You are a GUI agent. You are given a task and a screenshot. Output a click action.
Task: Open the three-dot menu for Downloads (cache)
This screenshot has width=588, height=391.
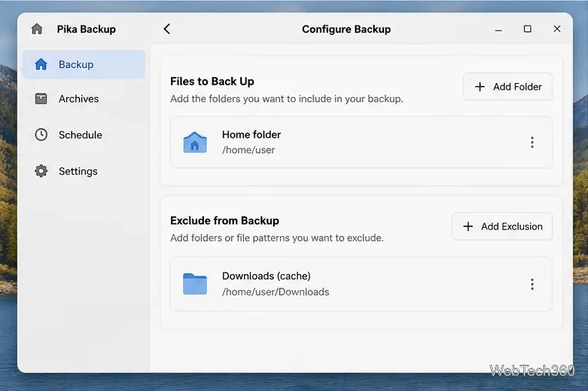[532, 284]
